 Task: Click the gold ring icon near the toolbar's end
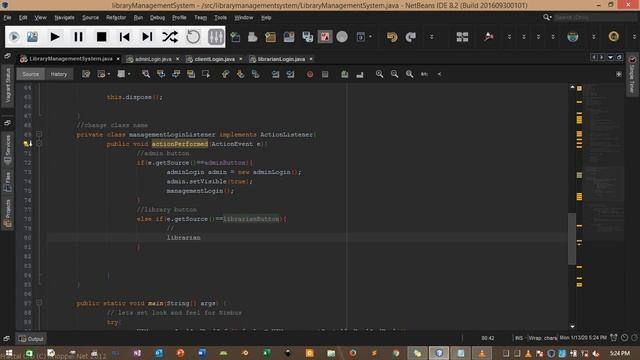click(613, 37)
